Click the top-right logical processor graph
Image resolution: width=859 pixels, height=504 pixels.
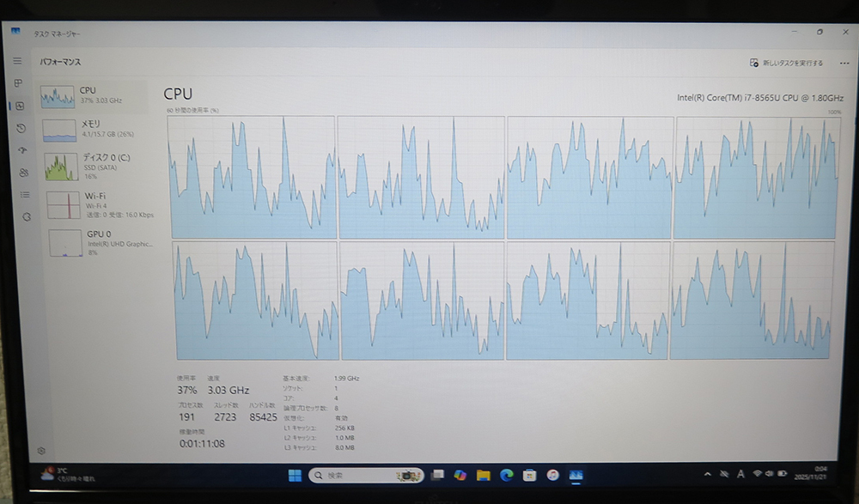pos(757,178)
